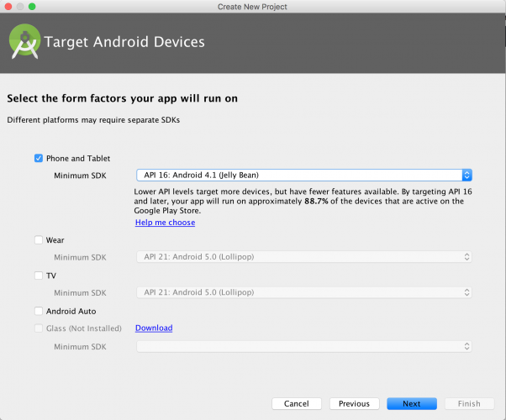Go back with the Previous button
Screen dimensions: 506x420
click(355, 403)
